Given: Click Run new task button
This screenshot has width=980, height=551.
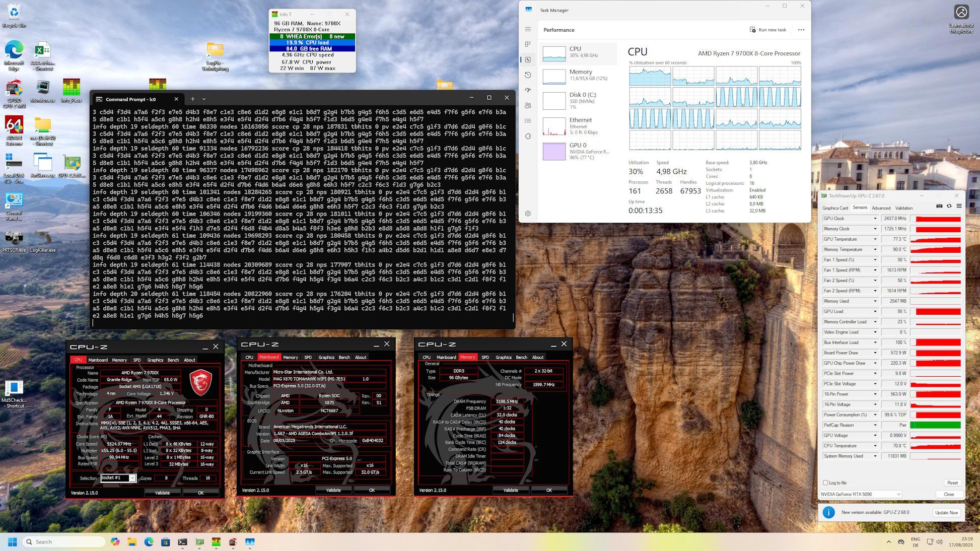Looking at the screenshot, I should [x=768, y=30].
